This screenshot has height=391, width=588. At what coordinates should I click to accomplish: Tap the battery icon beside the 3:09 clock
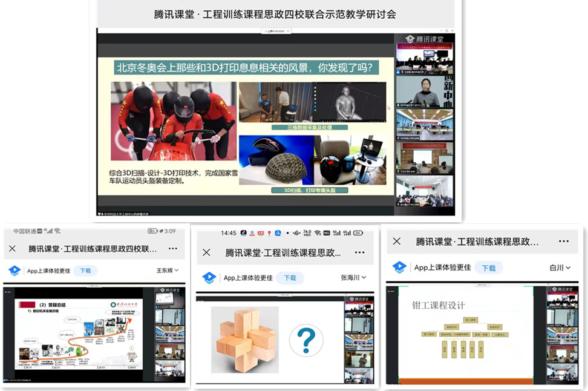[152, 231]
